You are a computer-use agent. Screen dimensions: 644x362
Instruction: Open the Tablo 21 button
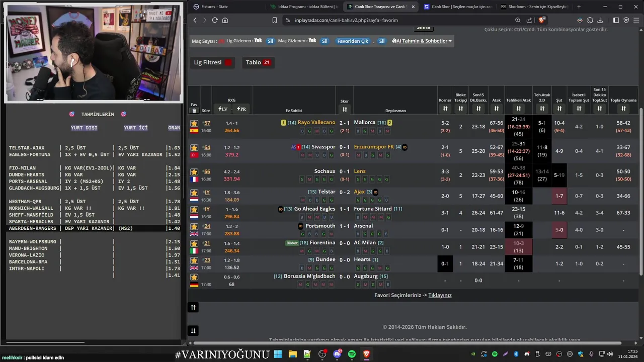point(258,62)
